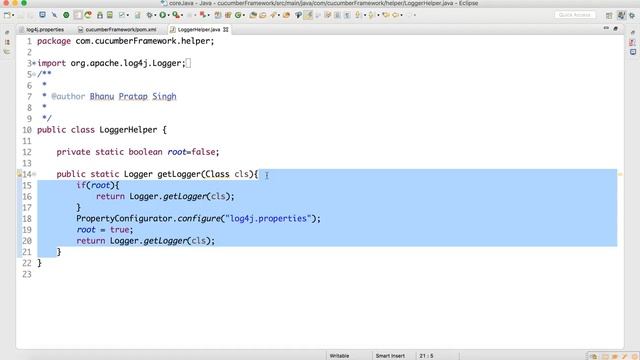Click the Next Annotation yellow arrow icon
The height and width of the screenshot is (360, 640).
358,15
